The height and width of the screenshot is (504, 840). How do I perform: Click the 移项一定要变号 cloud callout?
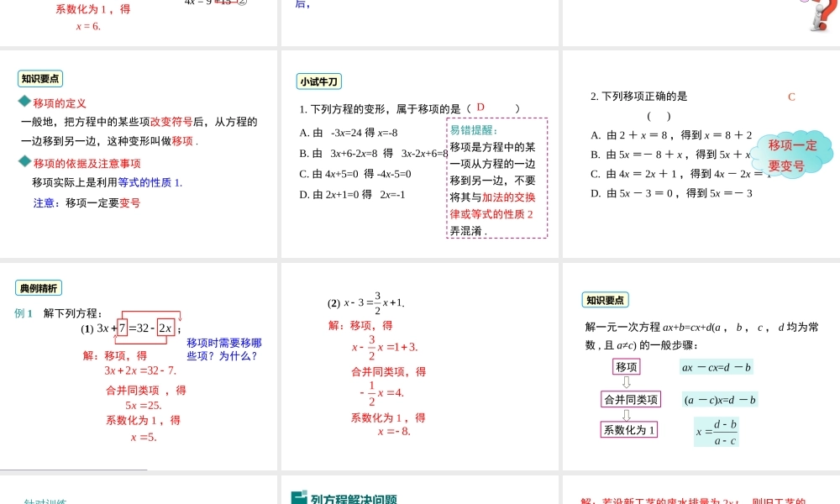791,155
